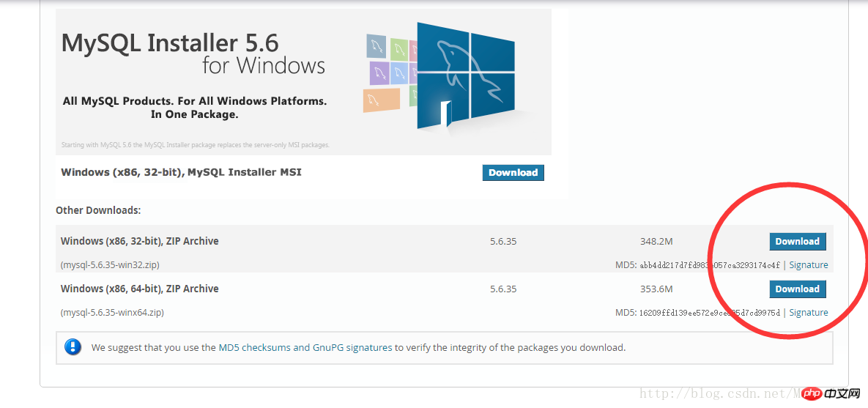Click 'Windows (x86, 32-bit), MySQL Installer MSI' label
Image resolution: width=868 pixels, height=408 pixels.
click(x=181, y=172)
